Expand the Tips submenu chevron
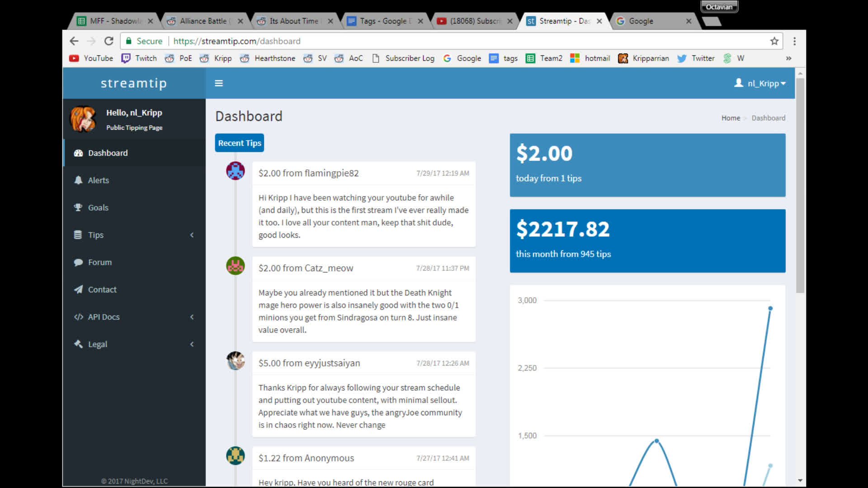Viewport: 868px width, 488px height. point(192,235)
